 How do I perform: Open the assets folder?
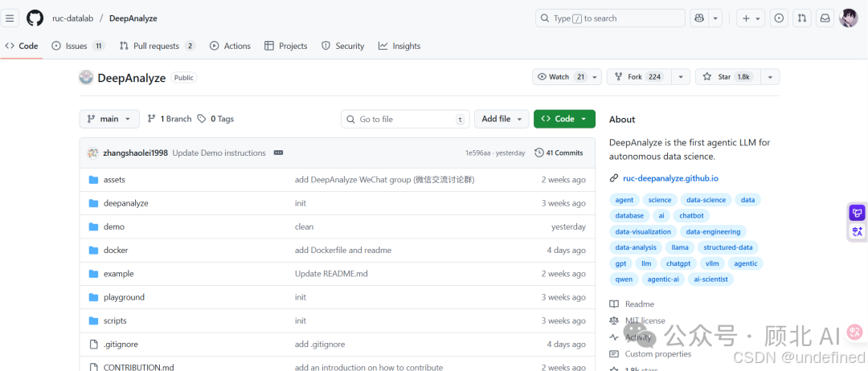point(115,180)
